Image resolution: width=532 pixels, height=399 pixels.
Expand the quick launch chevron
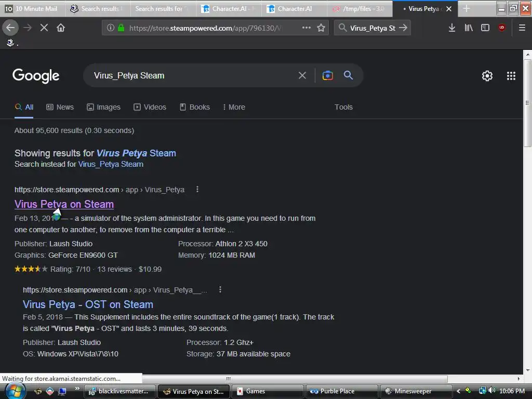click(77, 389)
